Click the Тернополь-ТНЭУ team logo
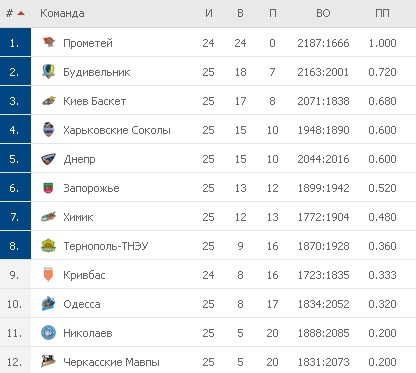Image resolution: width=416 pixels, height=373 pixels. click(49, 246)
